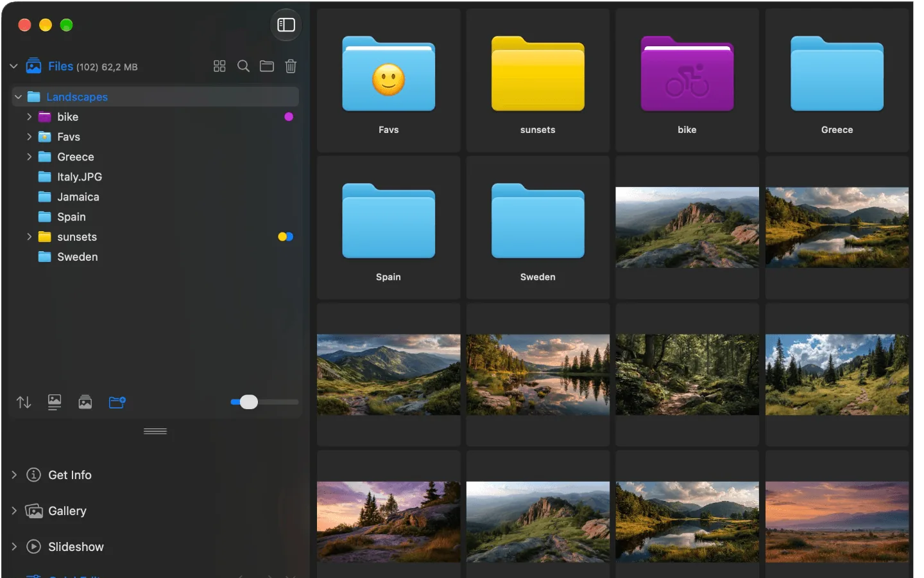
Task: Click the Files library icon
Action: (33, 66)
